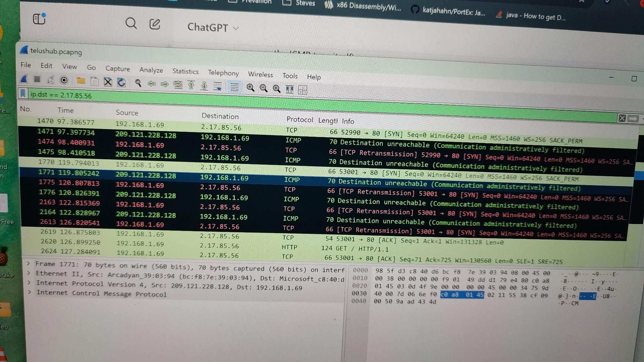644x362 pixels.
Task: Click the display filter bookmark icon
Action: pos(23,93)
